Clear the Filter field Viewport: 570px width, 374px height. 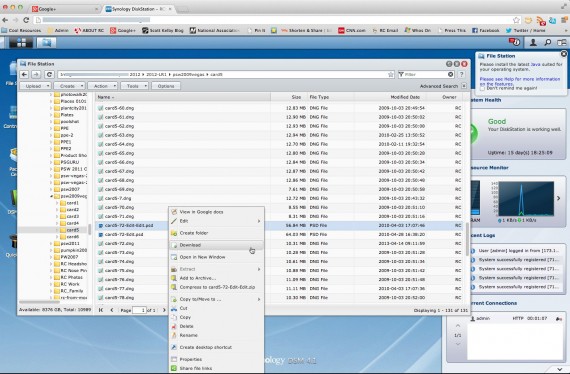coord(450,75)
